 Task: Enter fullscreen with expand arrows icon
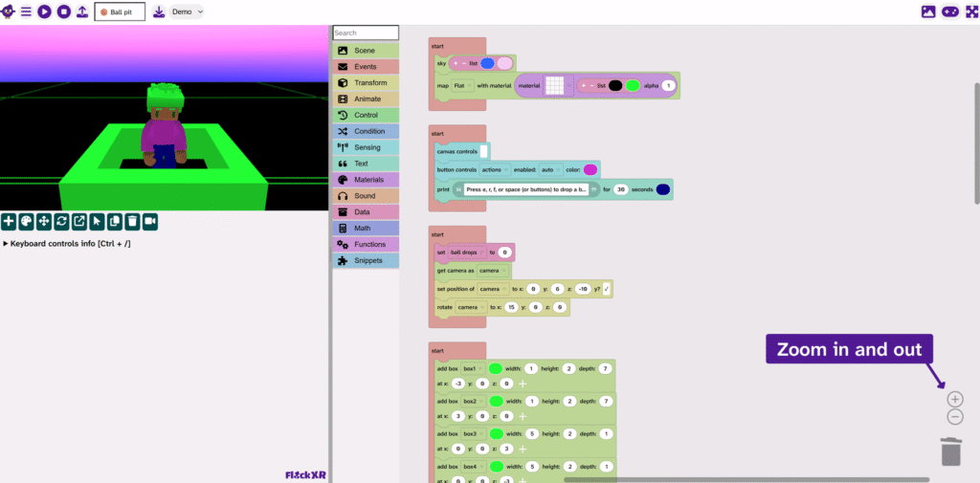[972, 11]
